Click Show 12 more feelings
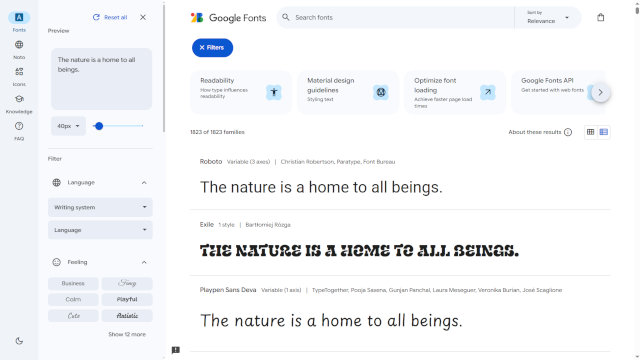 coord(127,334)
